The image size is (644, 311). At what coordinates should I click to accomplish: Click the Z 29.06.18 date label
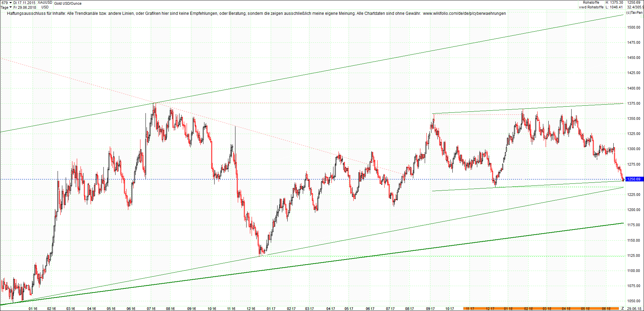pyautogui.click(x=634, y=308)
